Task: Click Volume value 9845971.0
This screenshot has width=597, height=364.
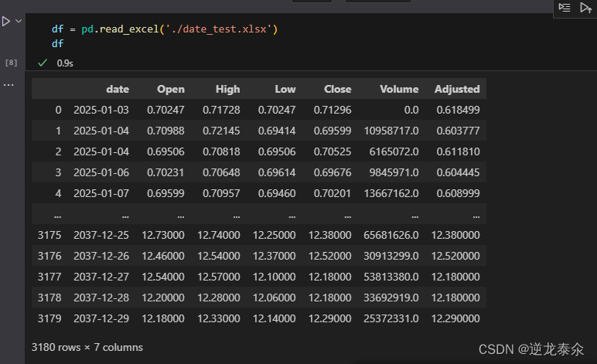Action: click(x=394, y=172)
